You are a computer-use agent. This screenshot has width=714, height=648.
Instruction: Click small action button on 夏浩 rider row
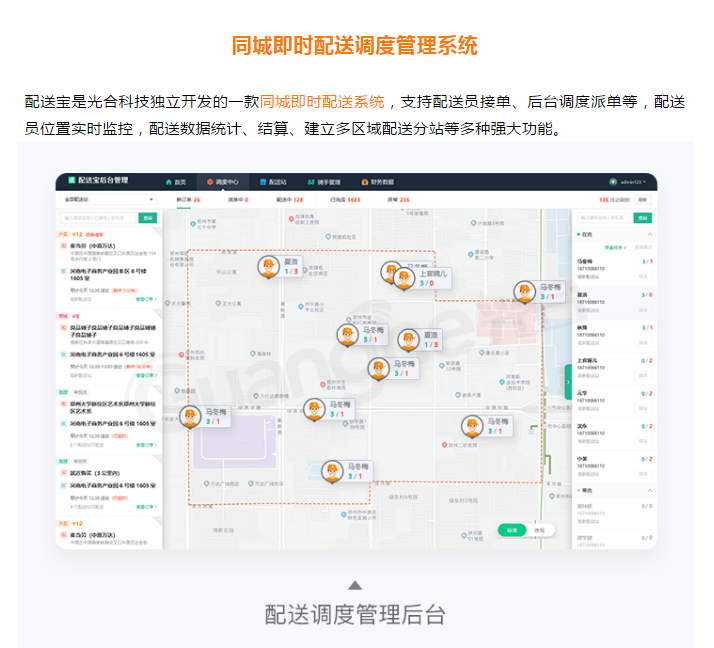pyautogui.click(x=643, y=310)
